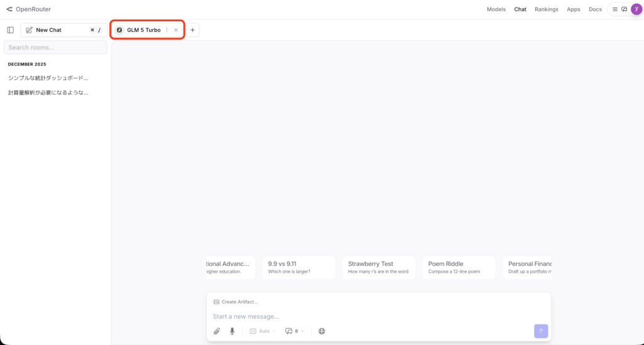Click the Search rooms input field
The image size is (644, 345).
[55, 48]
